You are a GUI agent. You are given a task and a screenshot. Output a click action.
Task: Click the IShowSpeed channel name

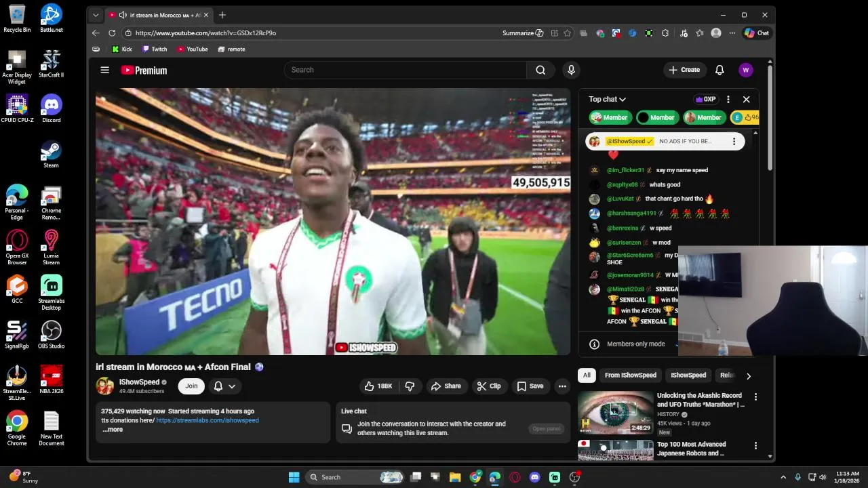click(x=139, y=382)
